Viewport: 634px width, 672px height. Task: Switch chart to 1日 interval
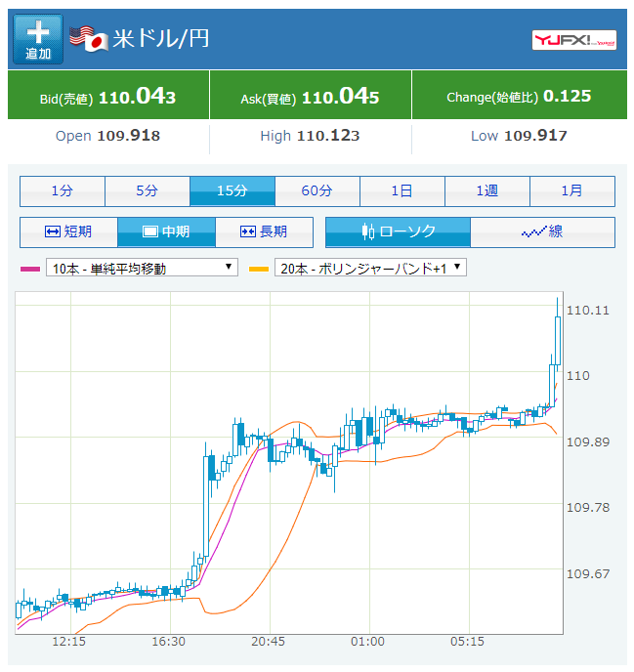(402, 191)
